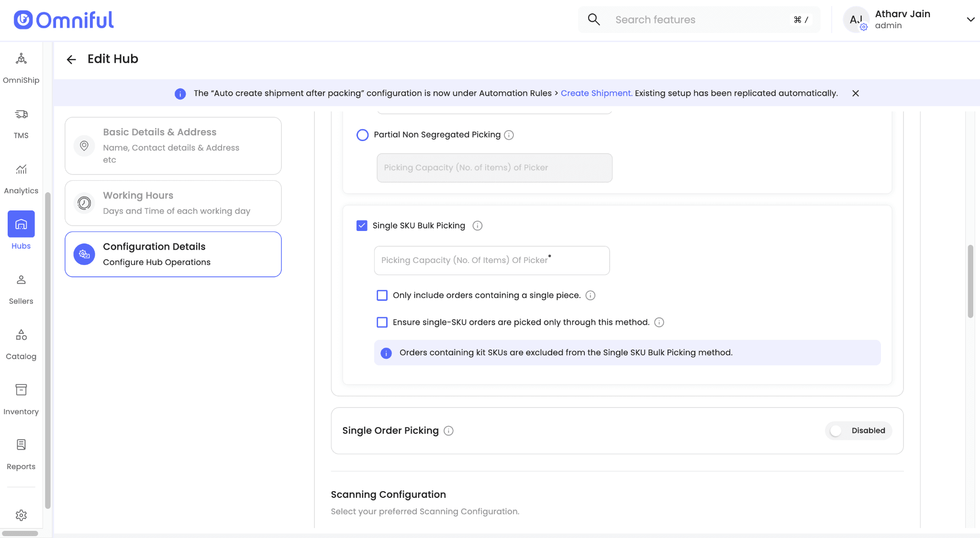The height and width of the screenshot is (538, 980).
Task: Open the Inventory sidebar icon
Action: click(x=21, y=390)
